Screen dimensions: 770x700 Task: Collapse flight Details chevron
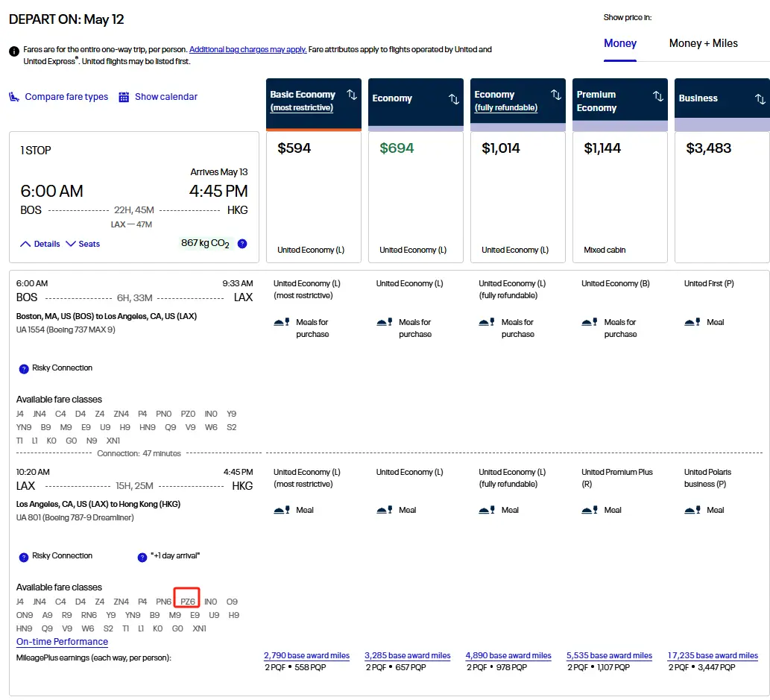[x=25, y=244]
